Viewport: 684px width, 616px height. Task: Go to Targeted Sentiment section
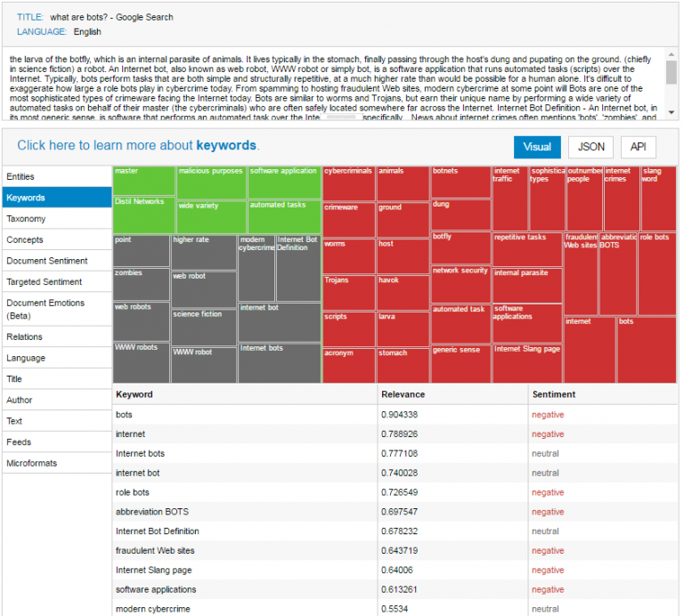pos(57,281)
